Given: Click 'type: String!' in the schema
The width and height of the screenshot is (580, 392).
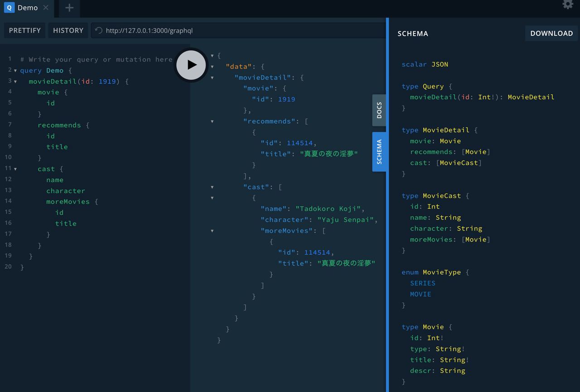Looking at the screenshot, I should point(438,349).
